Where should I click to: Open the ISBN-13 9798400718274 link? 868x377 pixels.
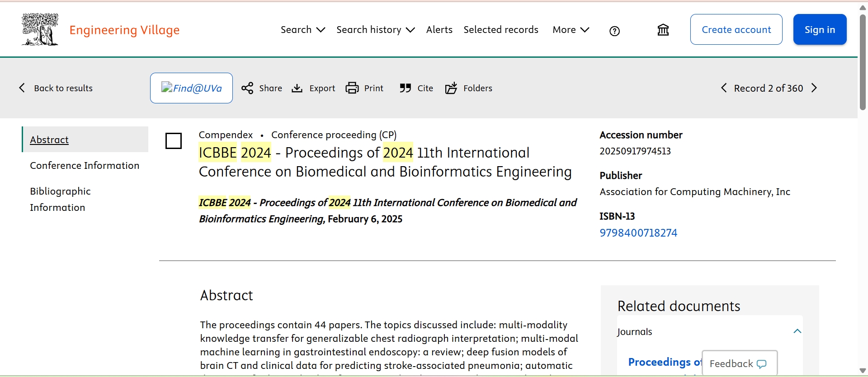[638, 233]
